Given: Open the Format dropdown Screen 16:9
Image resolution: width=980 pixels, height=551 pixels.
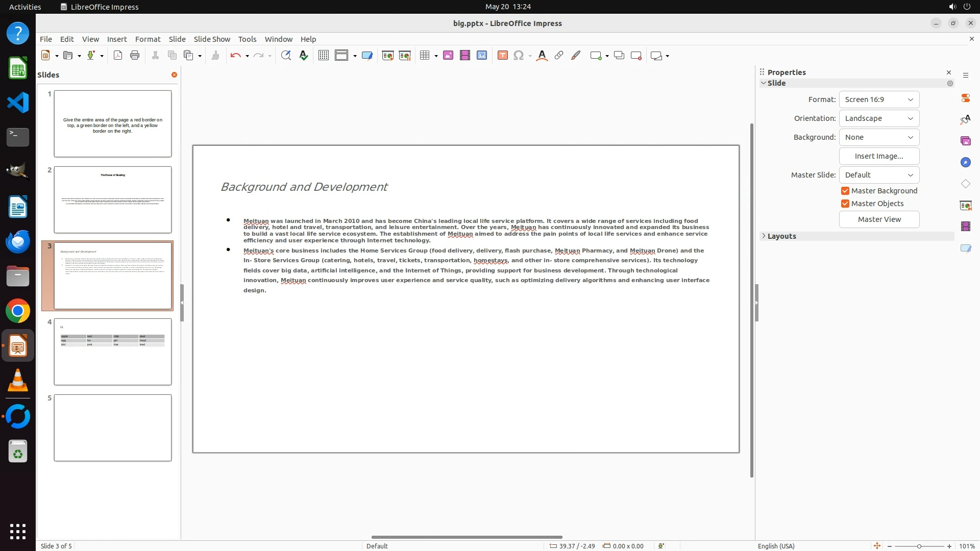Looking at the screenshot, I should [x=879, y=99].
